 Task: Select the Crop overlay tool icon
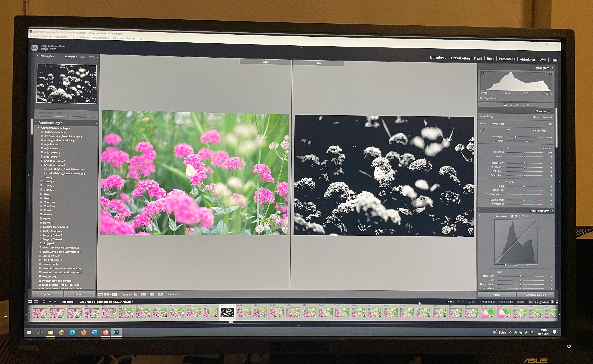click(511, 105)
